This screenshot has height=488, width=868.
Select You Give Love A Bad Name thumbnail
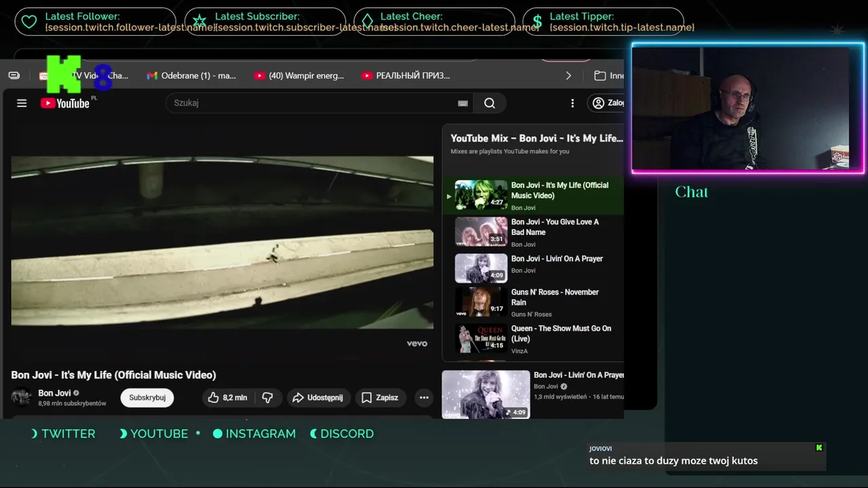point(481,232)
